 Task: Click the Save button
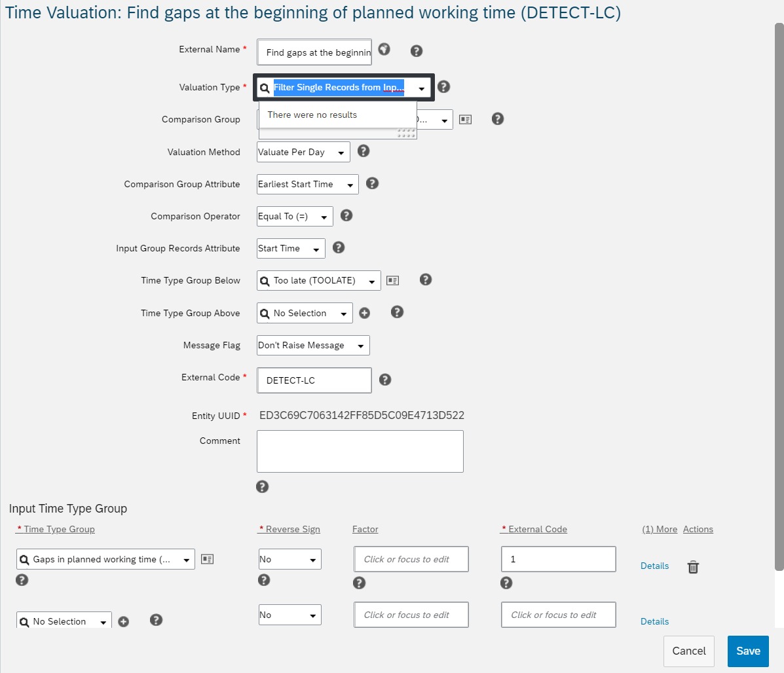pos(748,651)
